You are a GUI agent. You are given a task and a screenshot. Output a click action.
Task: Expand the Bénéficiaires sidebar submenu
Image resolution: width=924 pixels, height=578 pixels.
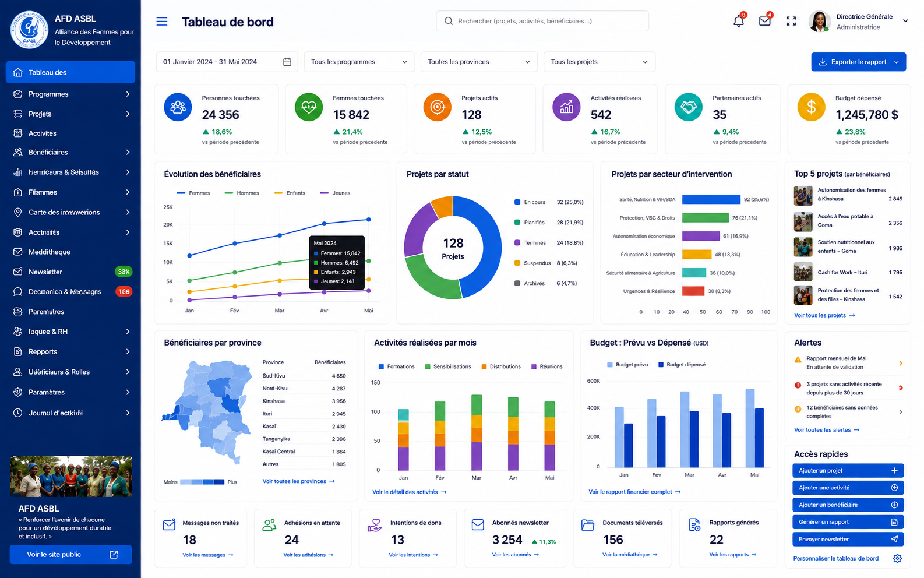[128, 152]
